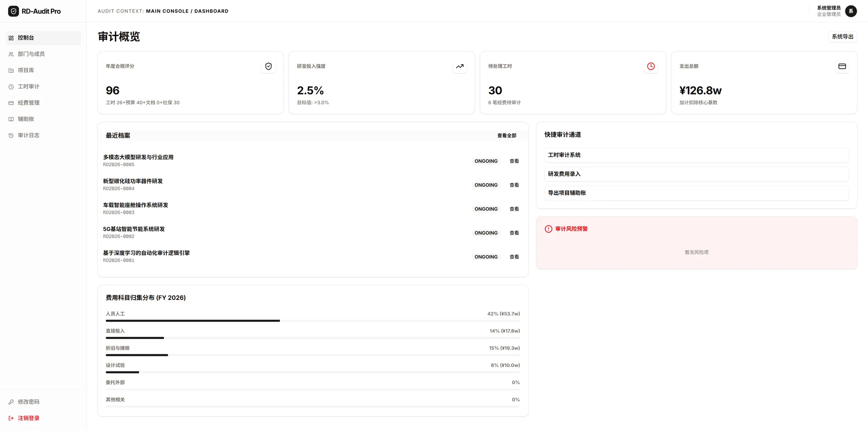Click the 部门与成员 people icon
This screenshot has width=868, height=431.
tap(11, 54)
